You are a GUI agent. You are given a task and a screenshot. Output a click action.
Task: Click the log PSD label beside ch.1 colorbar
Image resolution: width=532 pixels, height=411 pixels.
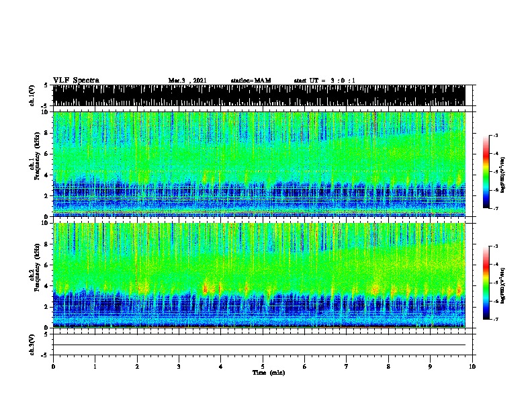(x=503, y=175)
